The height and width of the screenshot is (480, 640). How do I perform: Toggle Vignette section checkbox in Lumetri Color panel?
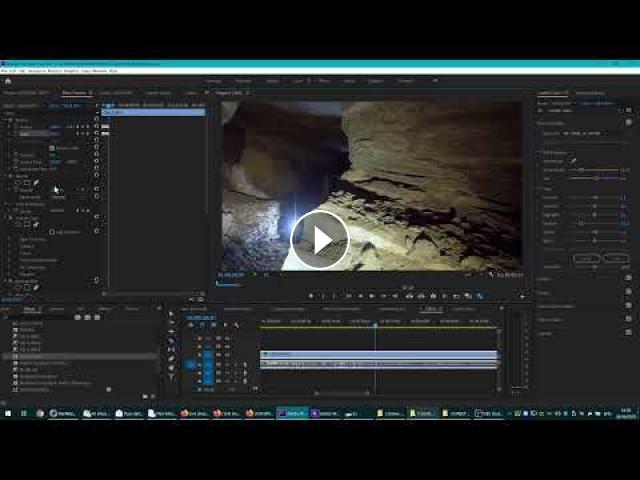(628, 332)
